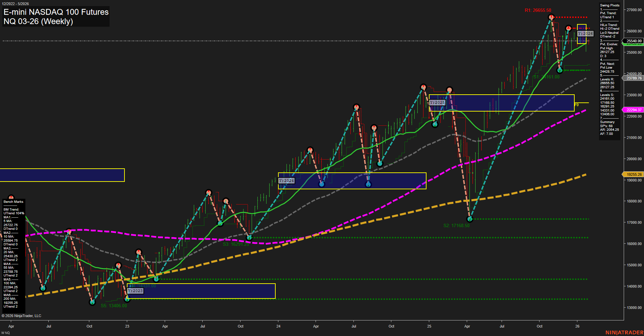Expand the Y:2025 yearly range box
The image size is (644, 336).
click(x=437, y=102)
